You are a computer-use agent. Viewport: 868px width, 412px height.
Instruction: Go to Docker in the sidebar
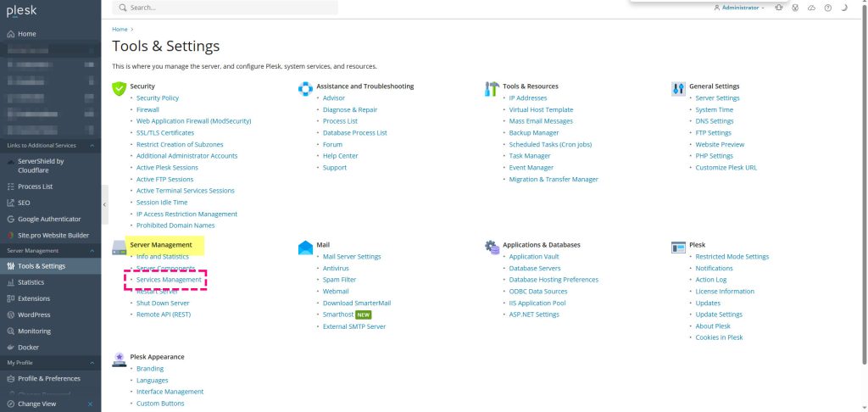click(29, 347)
